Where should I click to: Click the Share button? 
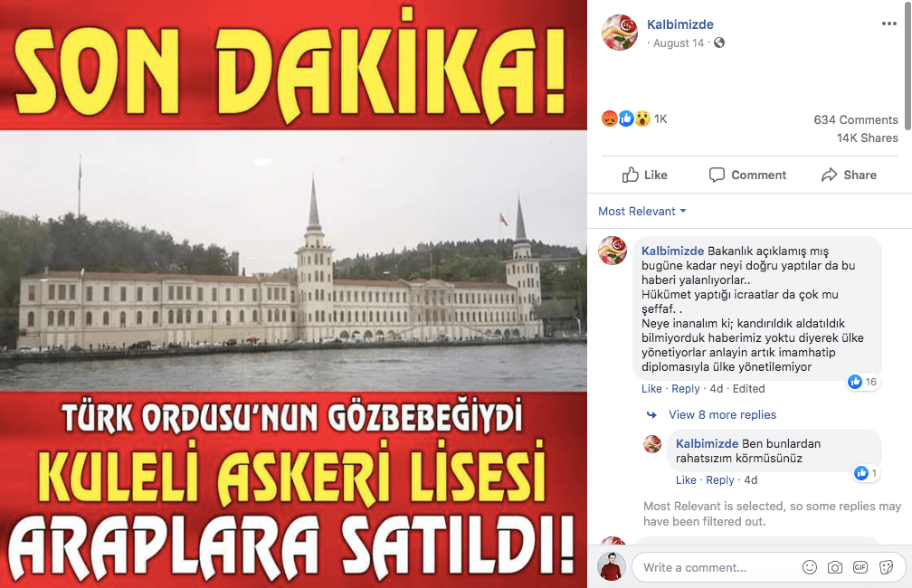pyautogui.click(x=849, y=175)
